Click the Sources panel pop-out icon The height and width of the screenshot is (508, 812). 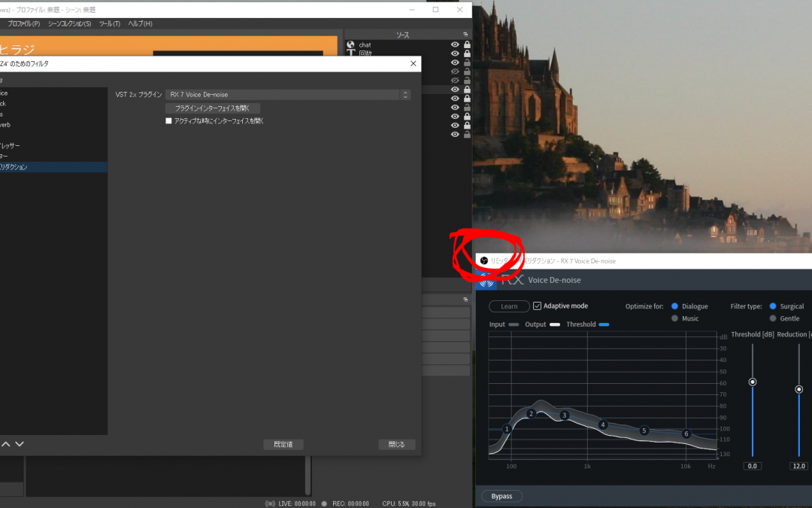tap(465, 35)
